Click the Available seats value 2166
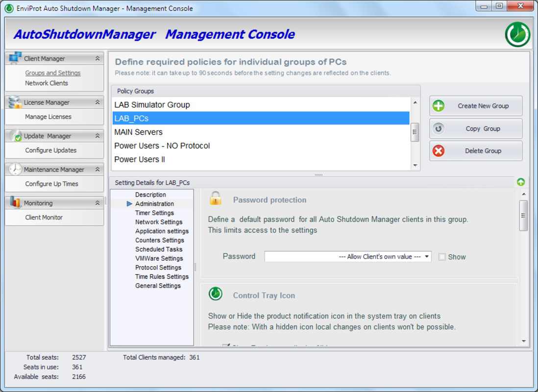The image size is (538, 392). click(x=78, y=376)
